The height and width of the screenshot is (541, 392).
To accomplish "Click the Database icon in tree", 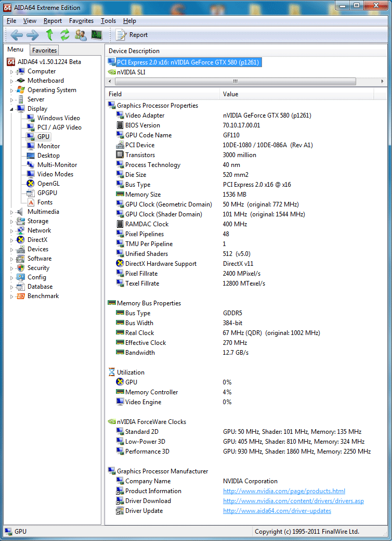I will (21, 287).
